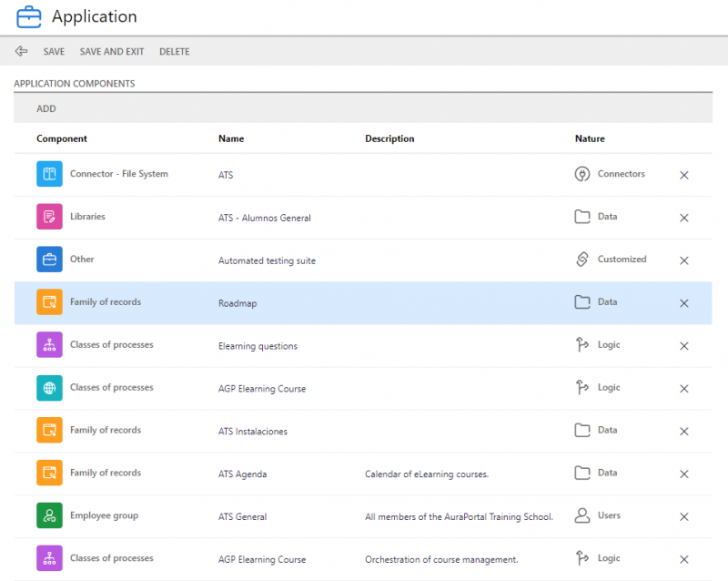Click the Connector - File System label
The height and width of the screenshot is (581, 728).
coord(119,174)
